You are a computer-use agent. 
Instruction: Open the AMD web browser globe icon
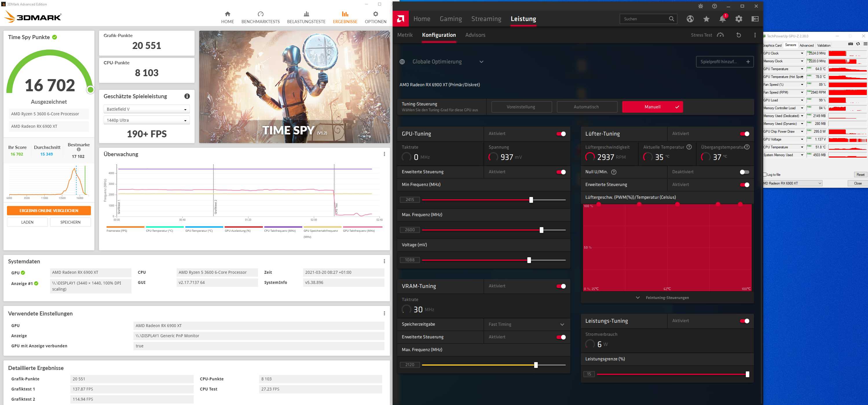click(x=690, y=19)
